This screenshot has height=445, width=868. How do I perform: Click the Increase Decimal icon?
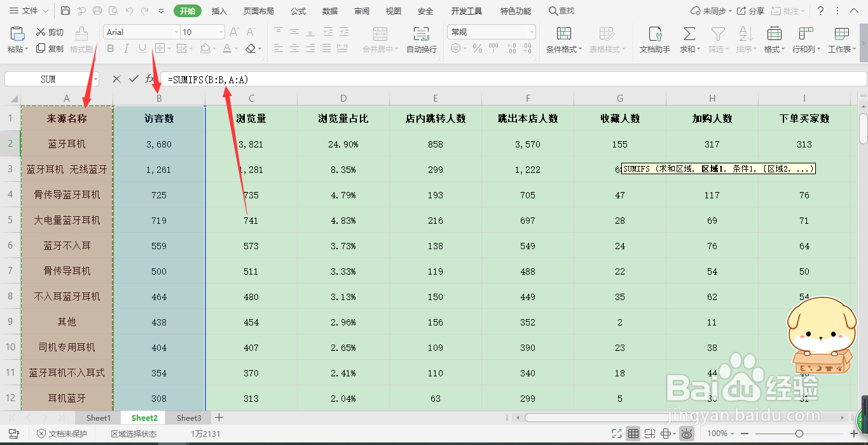coord(511,48)
